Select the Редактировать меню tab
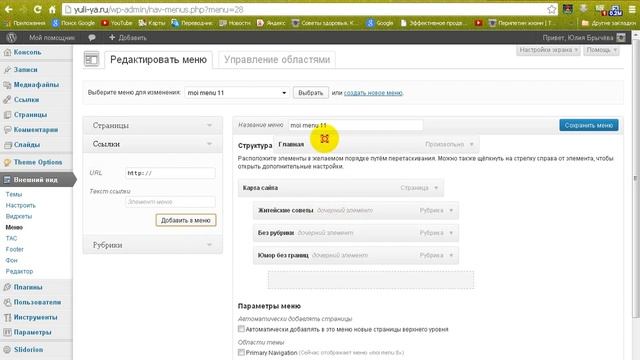The width and height of the screenshot is (640, 360). pos(158,60)
